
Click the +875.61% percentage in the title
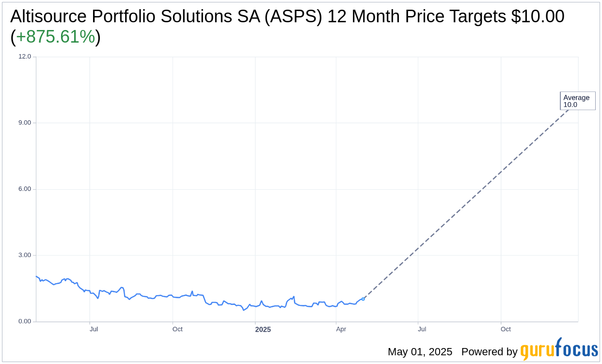(56, 37)
